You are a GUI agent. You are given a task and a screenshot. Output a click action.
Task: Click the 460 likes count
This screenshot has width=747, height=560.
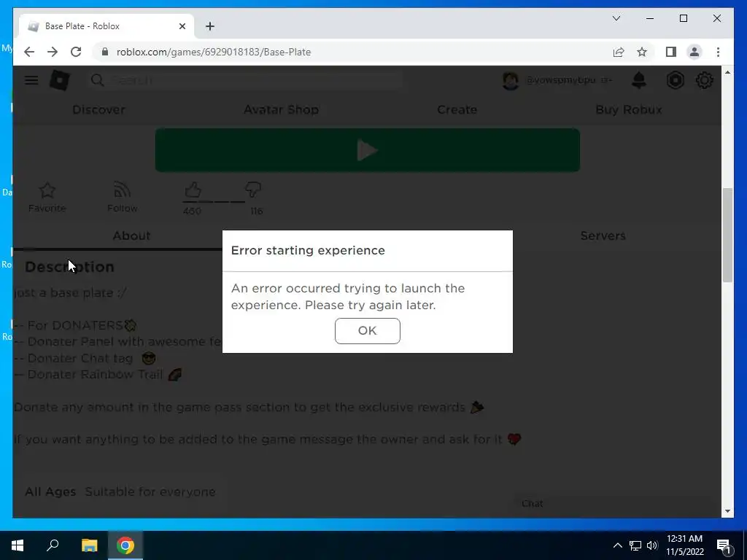click(192, 211)
